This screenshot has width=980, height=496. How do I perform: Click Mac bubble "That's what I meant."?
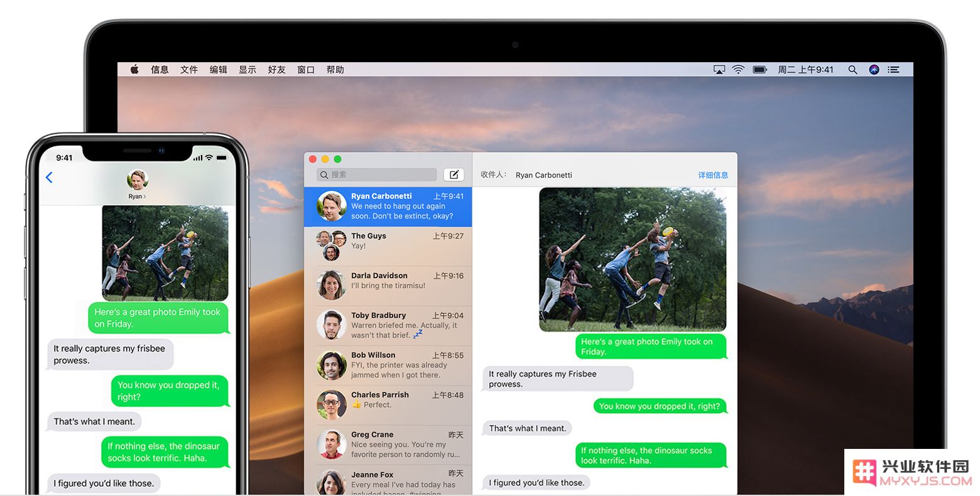click(527, 428)
